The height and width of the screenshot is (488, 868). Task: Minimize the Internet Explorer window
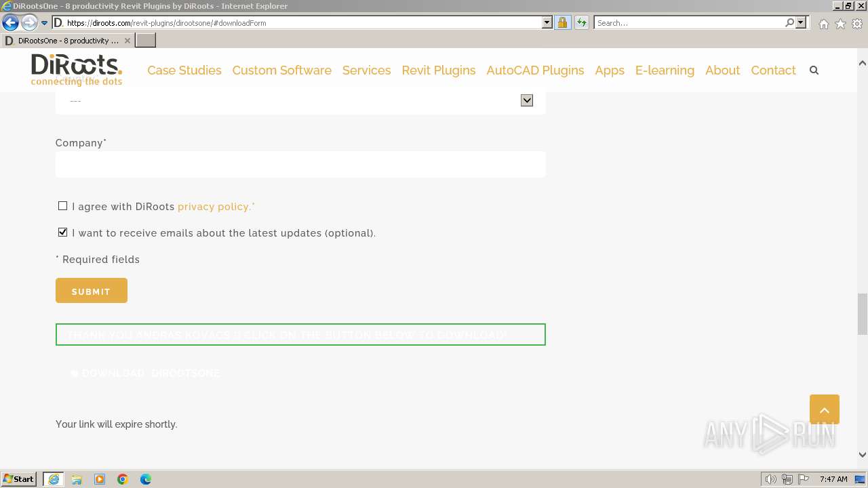click(837, 6)
